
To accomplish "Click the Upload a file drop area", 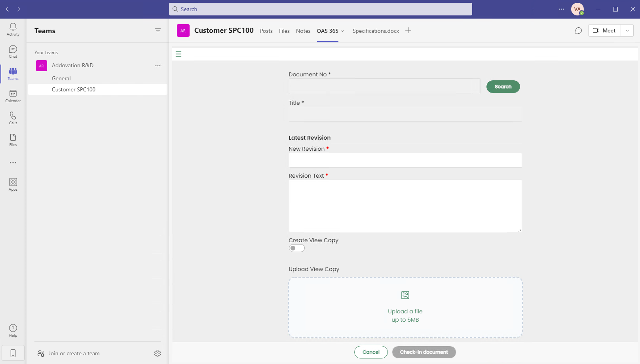I will [405, 307].
